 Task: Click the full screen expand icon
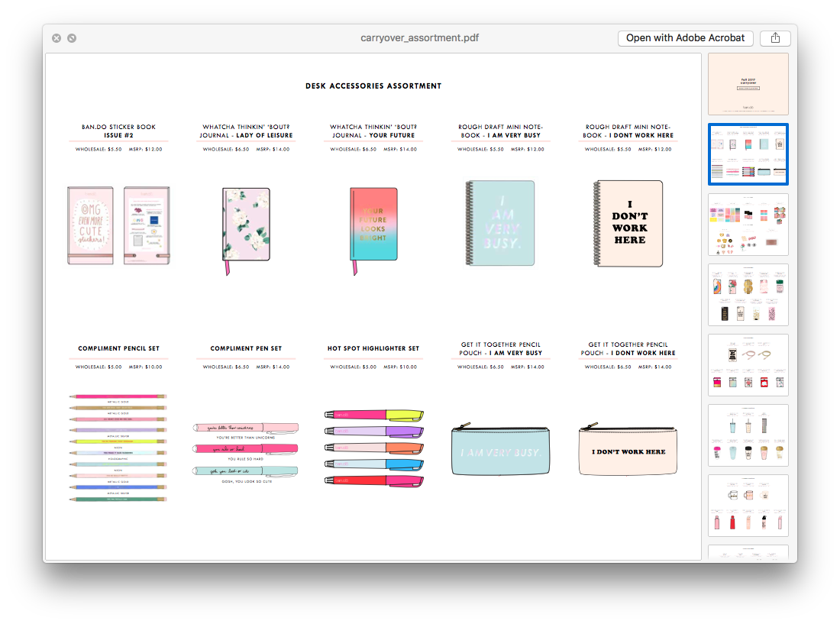[72, 38]
